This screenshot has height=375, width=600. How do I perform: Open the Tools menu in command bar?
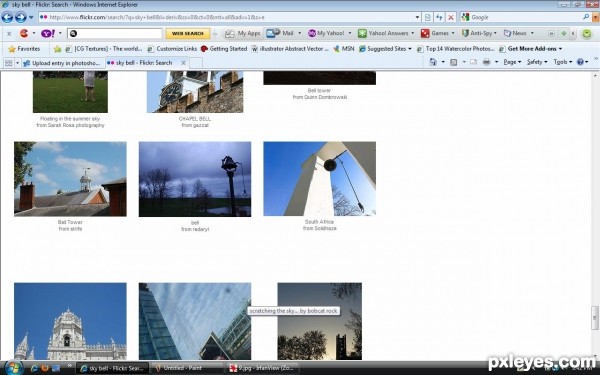pos(562,62)
